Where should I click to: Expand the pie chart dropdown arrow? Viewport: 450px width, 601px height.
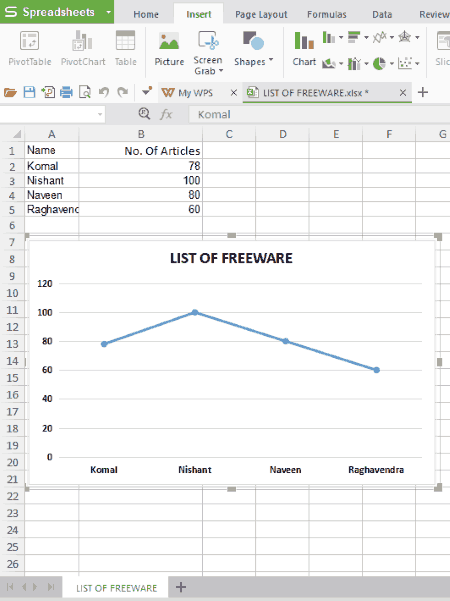pyautogui.click(x=392, y=64)
